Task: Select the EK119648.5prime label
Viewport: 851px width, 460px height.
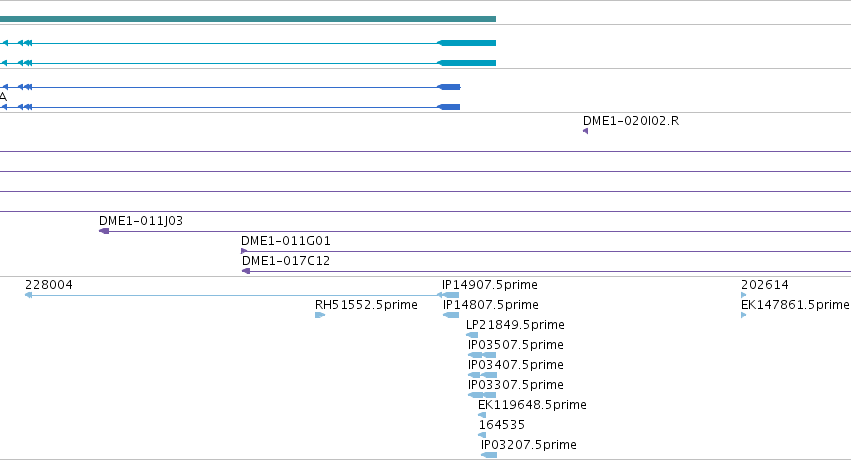Action: click(x=532, y=405)
